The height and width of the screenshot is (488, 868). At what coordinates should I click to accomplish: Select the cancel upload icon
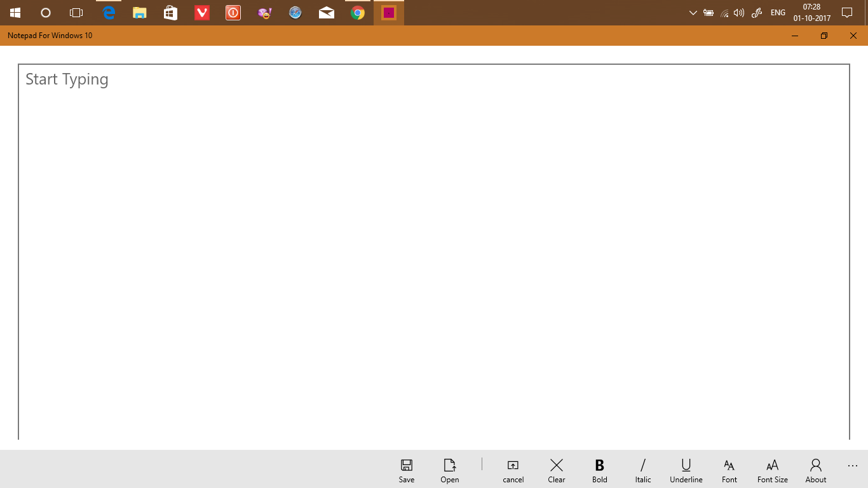click(x=513, y=470)
